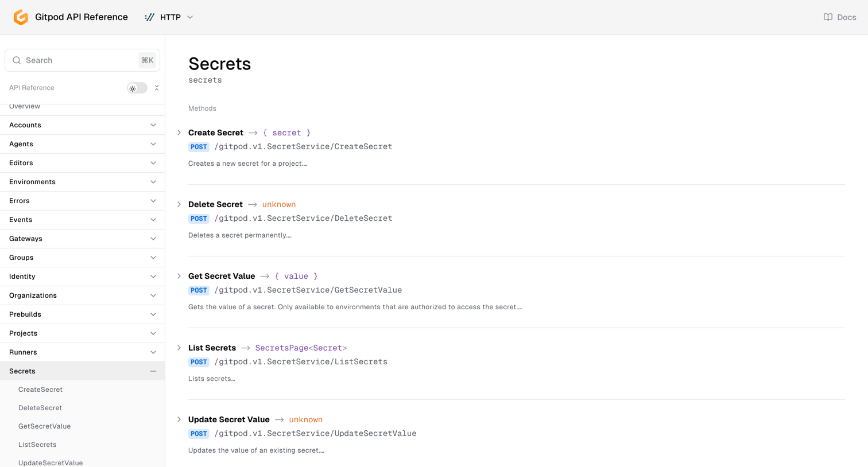868x467 pixels.
Task: Click the UpdateSecretValue endpoint path
Action: [x=315, y=434]
